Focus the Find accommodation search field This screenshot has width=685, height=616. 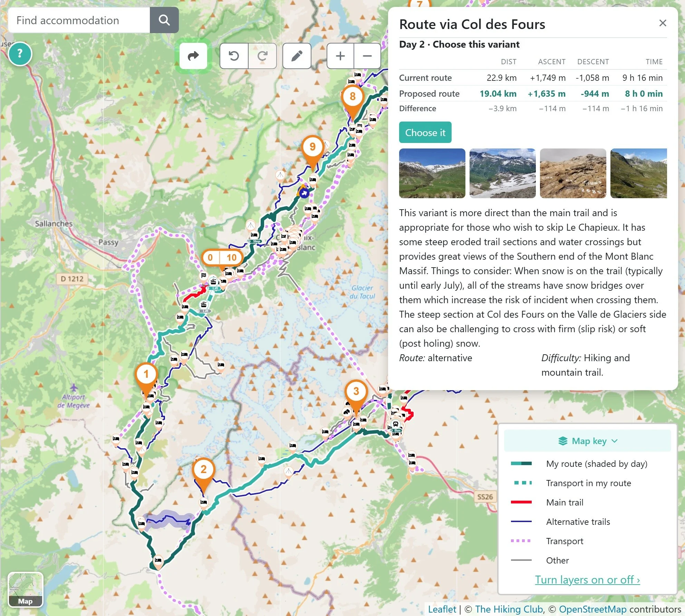[79, 20]
